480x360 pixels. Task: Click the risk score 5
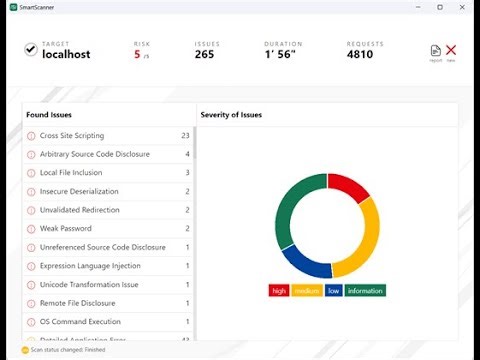137,54
